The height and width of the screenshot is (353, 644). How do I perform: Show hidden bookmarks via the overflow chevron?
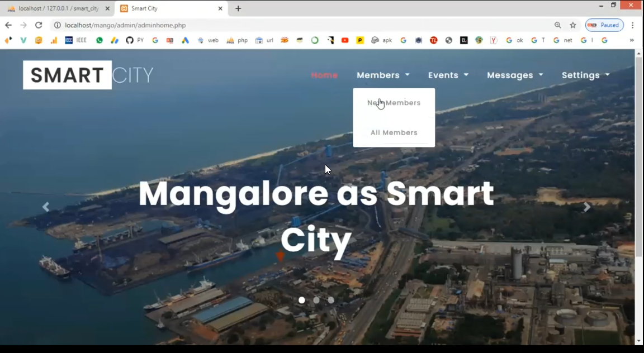[632, 40]
